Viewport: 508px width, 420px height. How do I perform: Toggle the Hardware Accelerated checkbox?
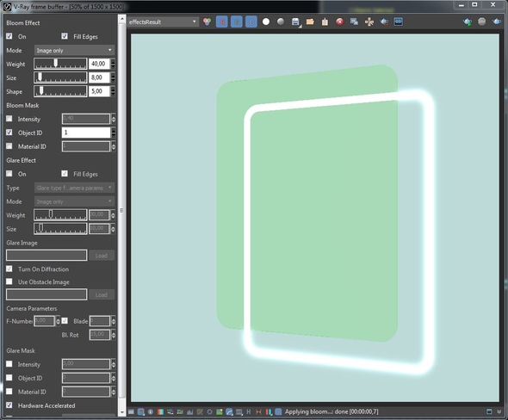(9, 405)
